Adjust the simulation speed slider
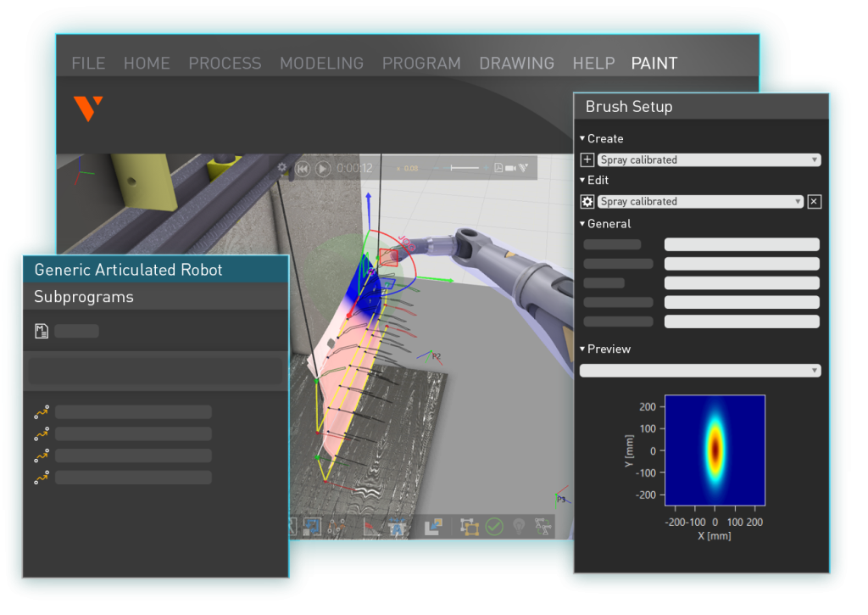The width and height of the screenshot is (868, 615). tap(465, 169)
